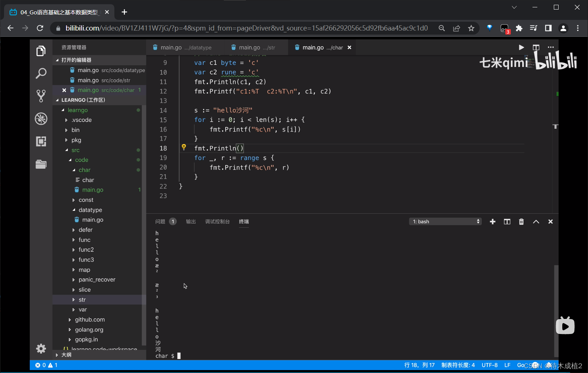This screenshot has width=588, height=373.
Task: Open the Debug Console panel tab
Action: (x=217, y=221)
